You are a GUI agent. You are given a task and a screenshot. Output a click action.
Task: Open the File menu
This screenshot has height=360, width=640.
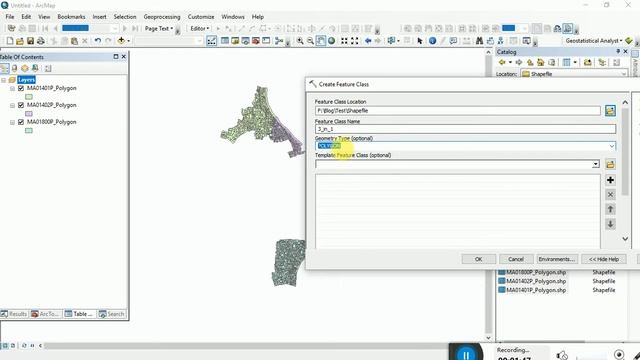tap(10, 17)
